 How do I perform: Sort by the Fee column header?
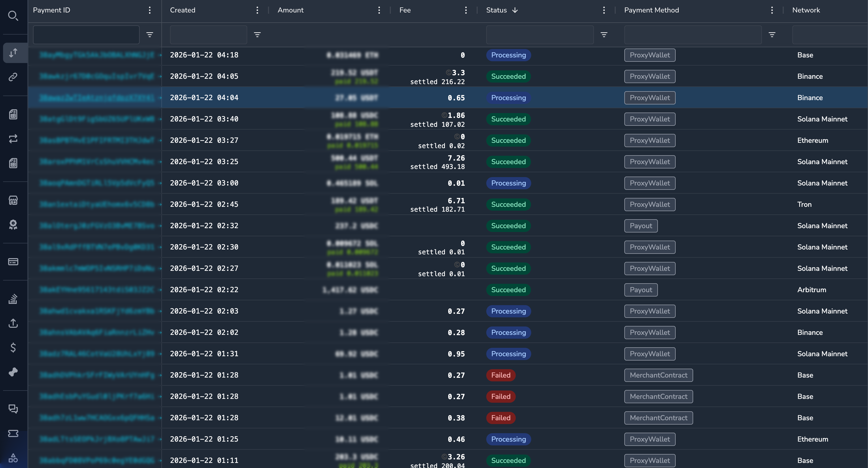405,10
